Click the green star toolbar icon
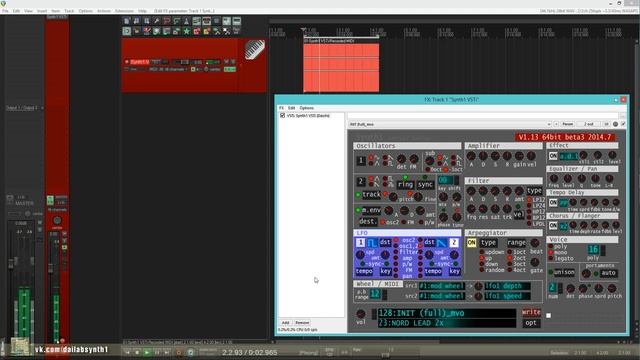The width and height of the screenshot is (640, 360). coord(187,31)
